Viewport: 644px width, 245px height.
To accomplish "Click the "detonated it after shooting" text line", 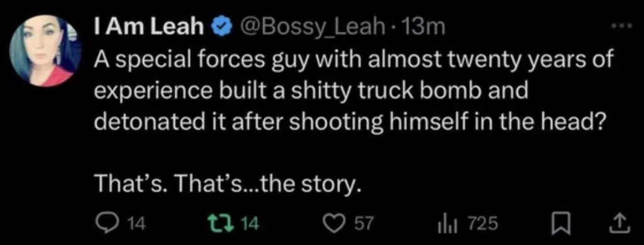I will [x=351, y=121].
